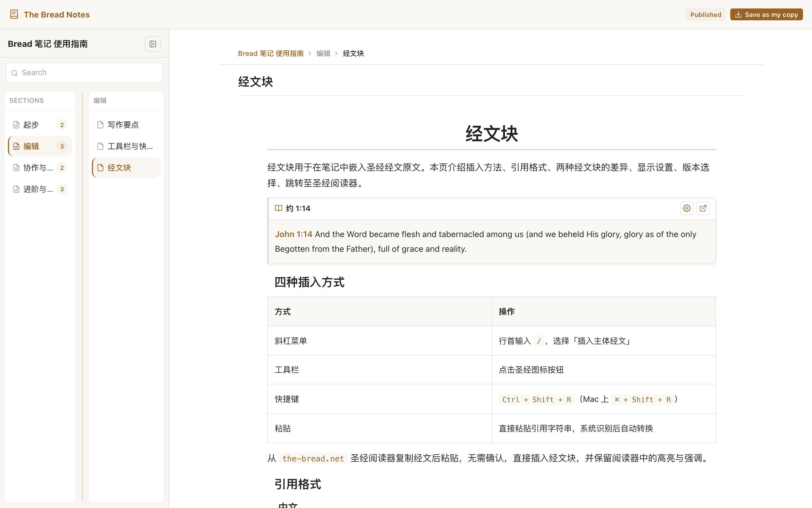The height and width of the screenshot is (508, 812).
Task: Click chevron after 编辑 breadcrumb
Action: 336,53
